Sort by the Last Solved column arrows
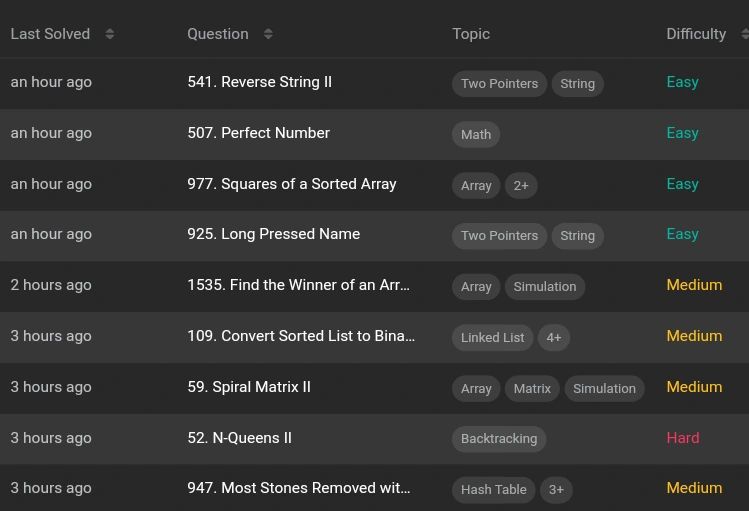Viewport: 749px width, 511px height. [110, 34]
